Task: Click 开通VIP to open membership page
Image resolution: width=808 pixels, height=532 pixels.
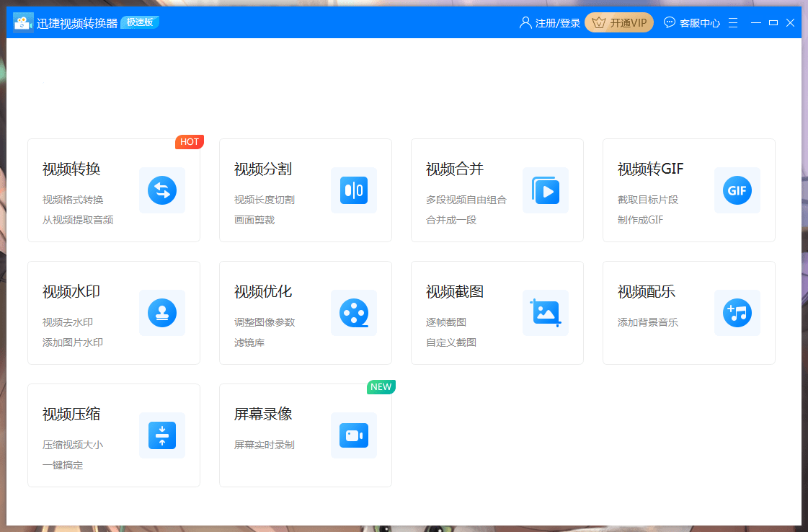Action: point(618,22)
